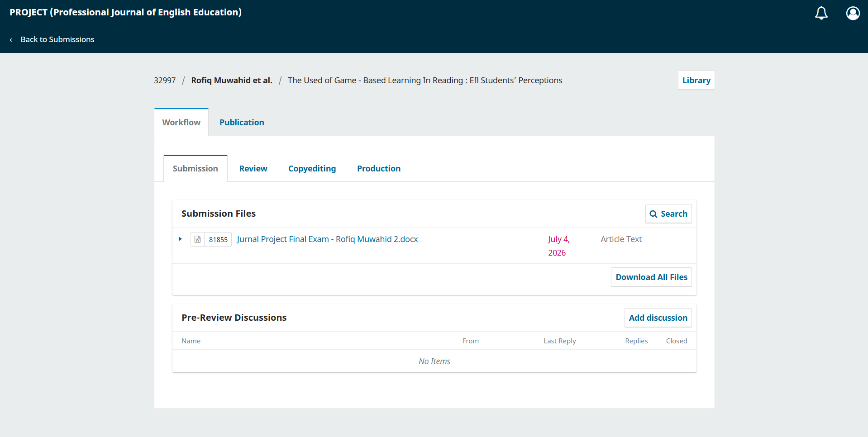
Task: Go back via Back to Submissions link
Action: point(52,39)
